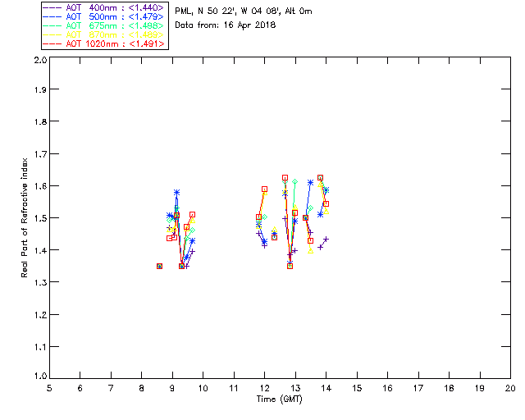This screenshot has height=420, width=525.
Task: Click the AOT 1020nm legend entry
Action: (x=103, y=43)
